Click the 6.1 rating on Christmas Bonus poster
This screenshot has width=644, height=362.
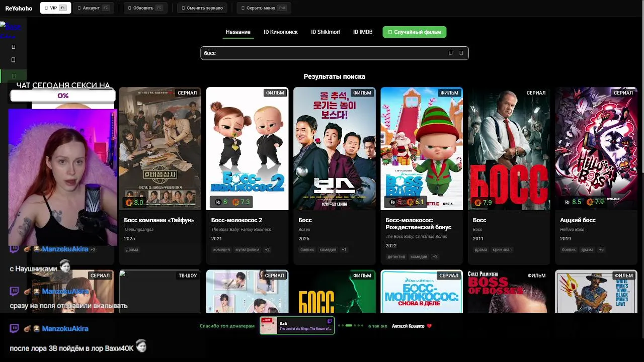click(x=416, y=202)
